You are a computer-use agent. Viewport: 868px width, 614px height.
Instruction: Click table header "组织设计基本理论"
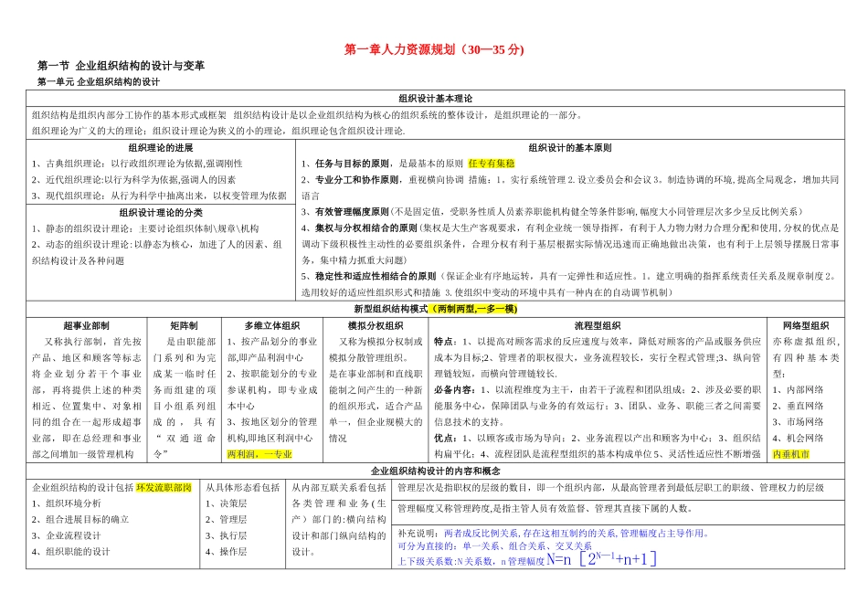(435, 99)
